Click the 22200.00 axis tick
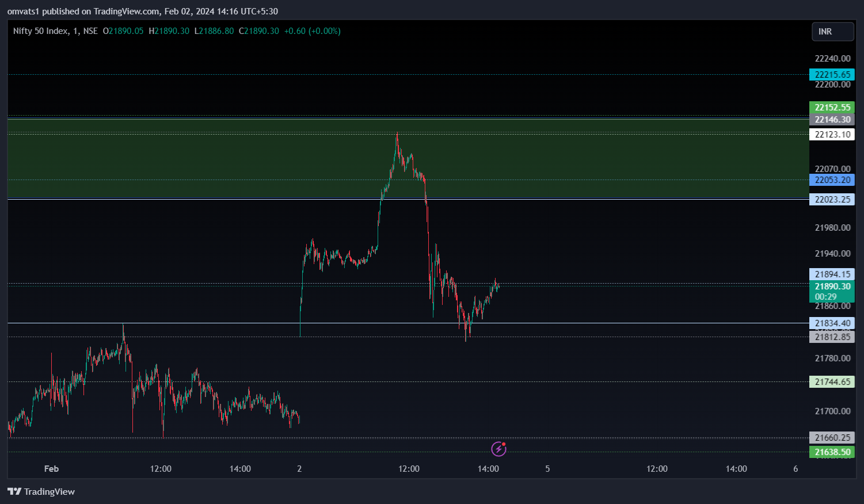This screenshot has height=504, width=864. (x=832, y=85)
